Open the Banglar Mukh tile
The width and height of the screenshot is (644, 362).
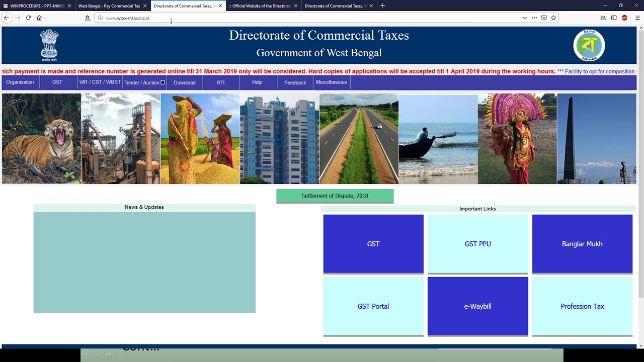coord(582,244)
